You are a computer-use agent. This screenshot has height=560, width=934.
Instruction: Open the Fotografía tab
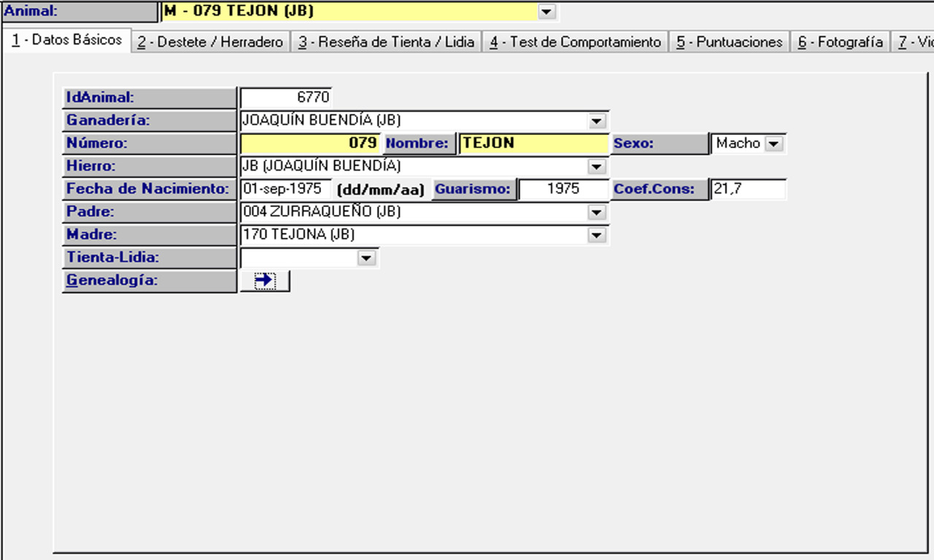(x=840, y=42)
